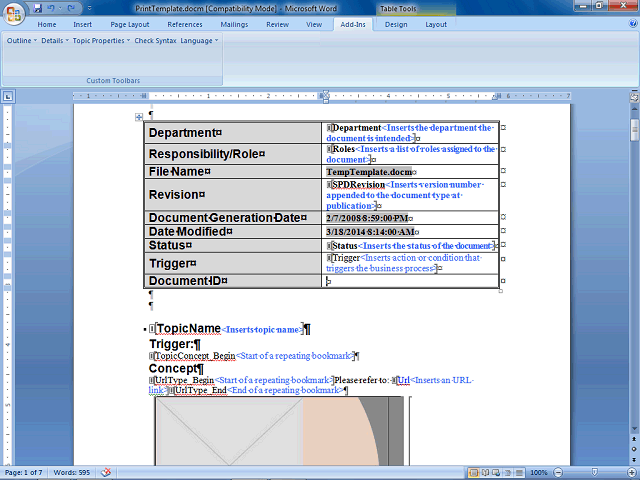The image size is (640, 480).
Task: Expand the Language dropdown menu
Action: click(199, 40)
